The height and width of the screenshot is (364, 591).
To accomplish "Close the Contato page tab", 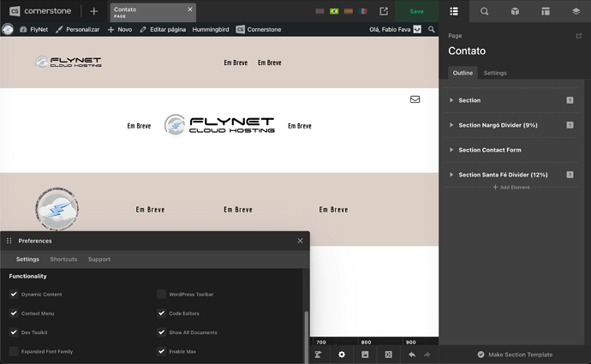I will (190, 9).
